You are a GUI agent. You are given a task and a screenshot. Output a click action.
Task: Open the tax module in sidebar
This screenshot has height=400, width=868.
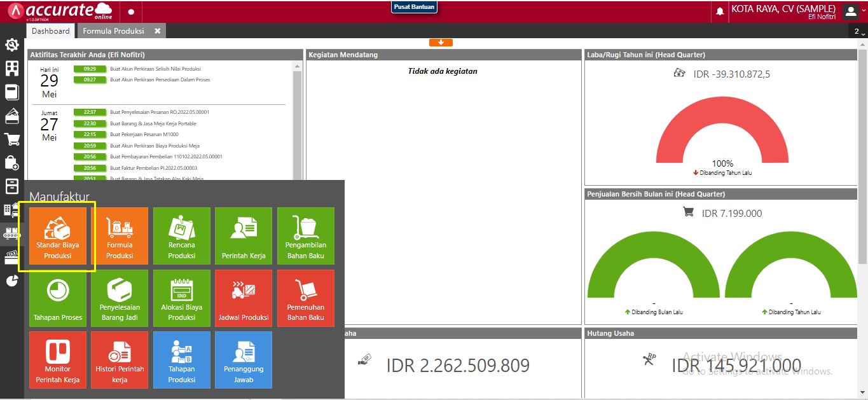click(x=12, y=257)
